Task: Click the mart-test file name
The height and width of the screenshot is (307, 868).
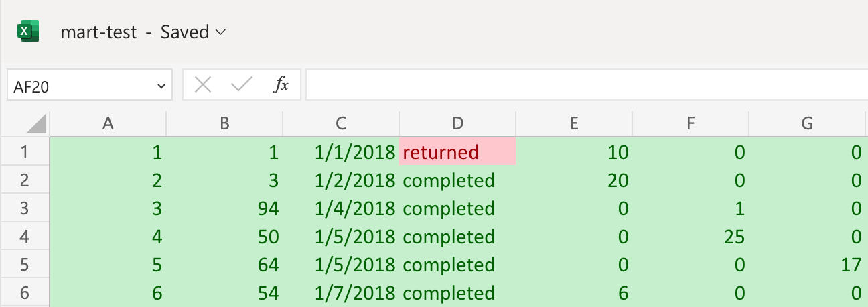Action: (99, 32)
